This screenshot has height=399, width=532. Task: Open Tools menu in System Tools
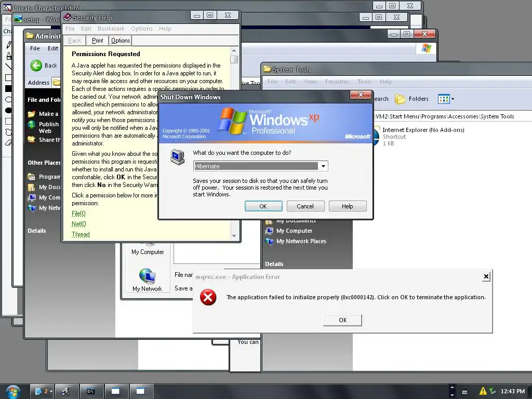[364, 82]
